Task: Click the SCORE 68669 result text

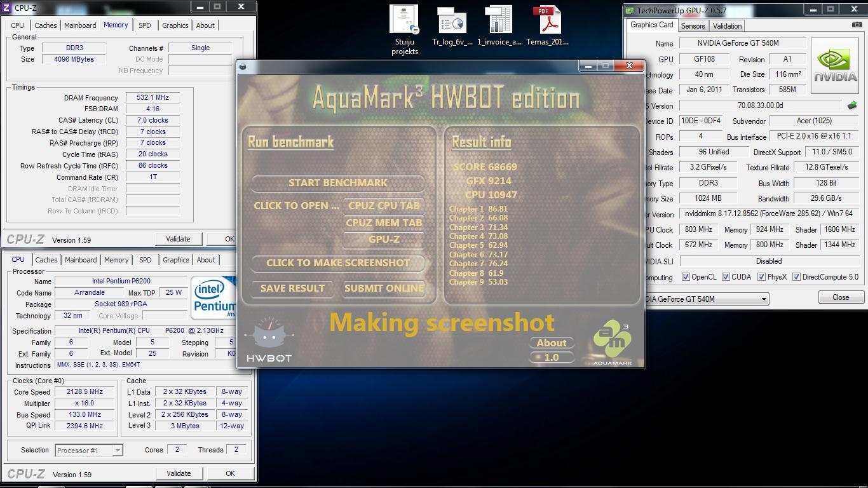Action: [x=485, y=167]
